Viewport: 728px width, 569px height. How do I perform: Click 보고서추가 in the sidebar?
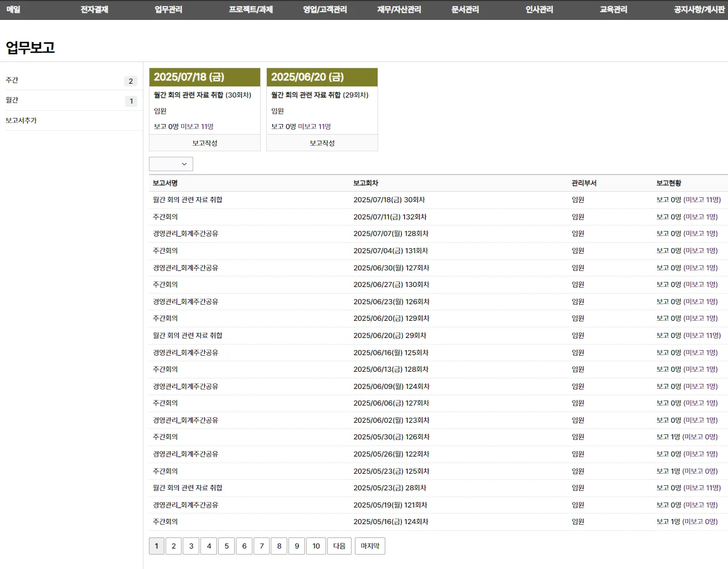(21, 120)
